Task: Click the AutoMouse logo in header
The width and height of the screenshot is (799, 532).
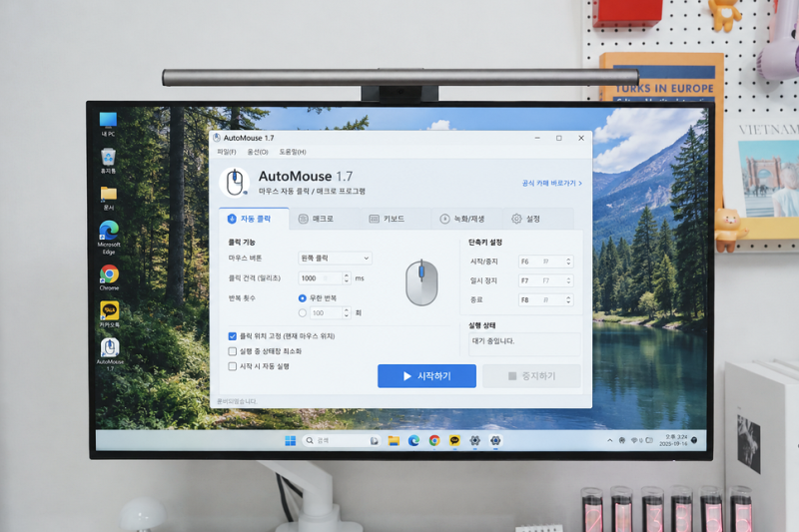Action: 235,183
